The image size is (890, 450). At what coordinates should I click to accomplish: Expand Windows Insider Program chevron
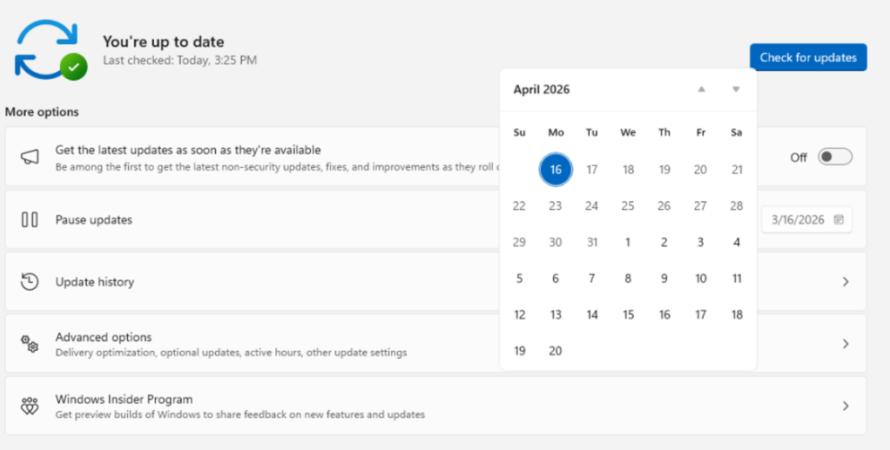click(x=845, y=406)
